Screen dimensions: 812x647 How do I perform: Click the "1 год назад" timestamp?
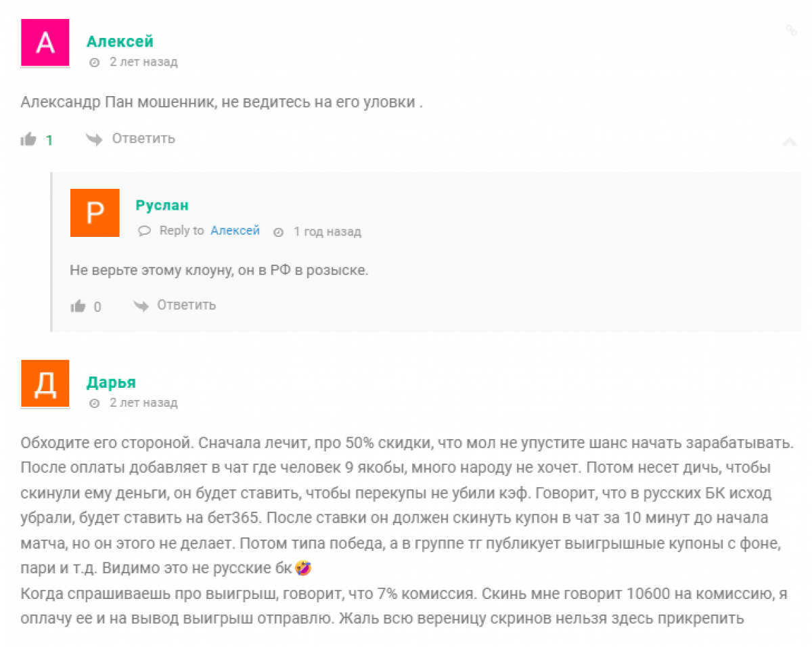[327, 231]
